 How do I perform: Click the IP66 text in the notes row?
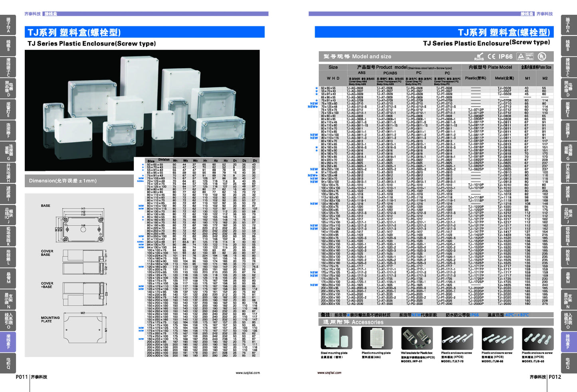474,315
